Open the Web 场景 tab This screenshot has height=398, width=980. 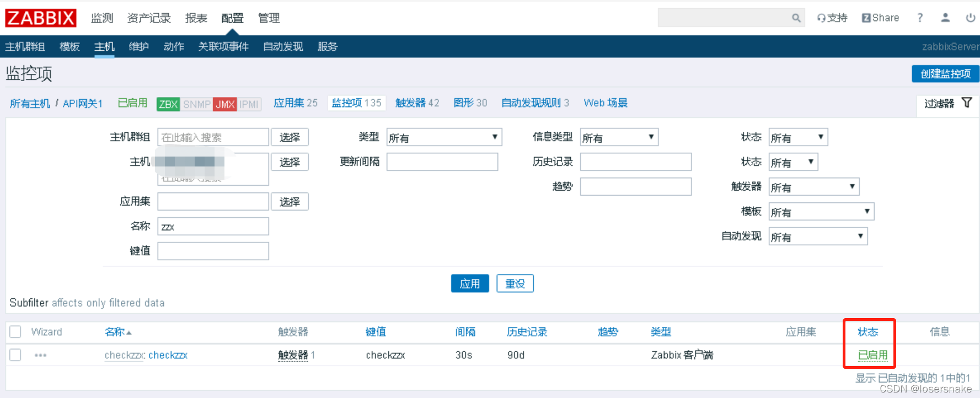[606, 103]
